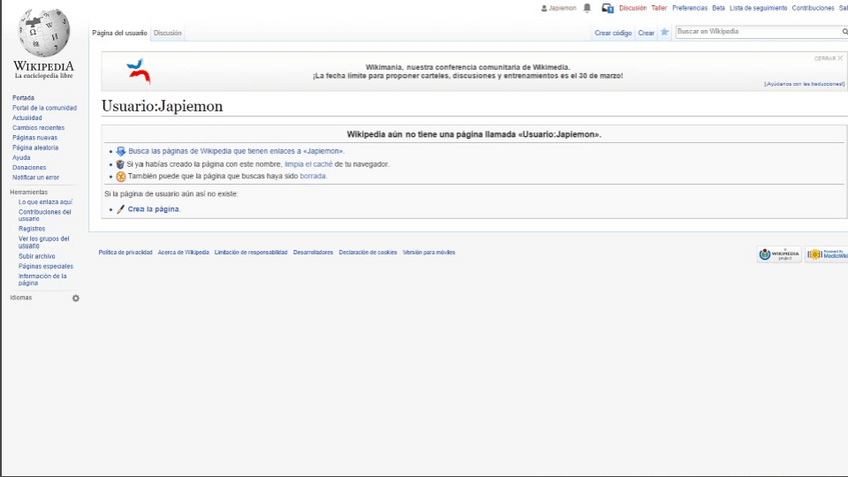Click the Wikimedia project badge

[779, 255]
